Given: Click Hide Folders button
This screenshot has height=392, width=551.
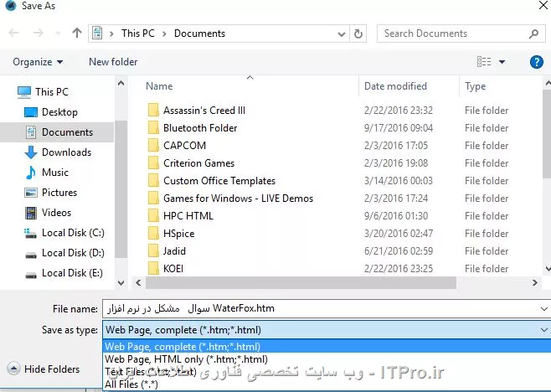Looking at the screenshot, I should point(44,369).
